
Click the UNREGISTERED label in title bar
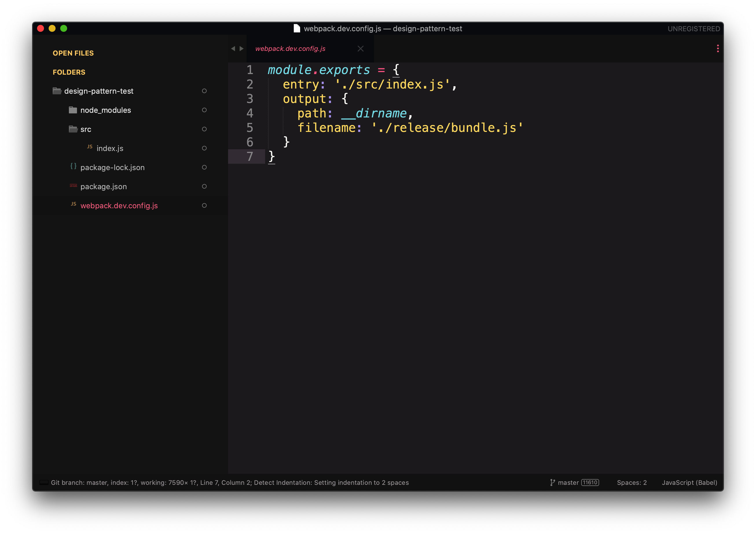[693, 29]
